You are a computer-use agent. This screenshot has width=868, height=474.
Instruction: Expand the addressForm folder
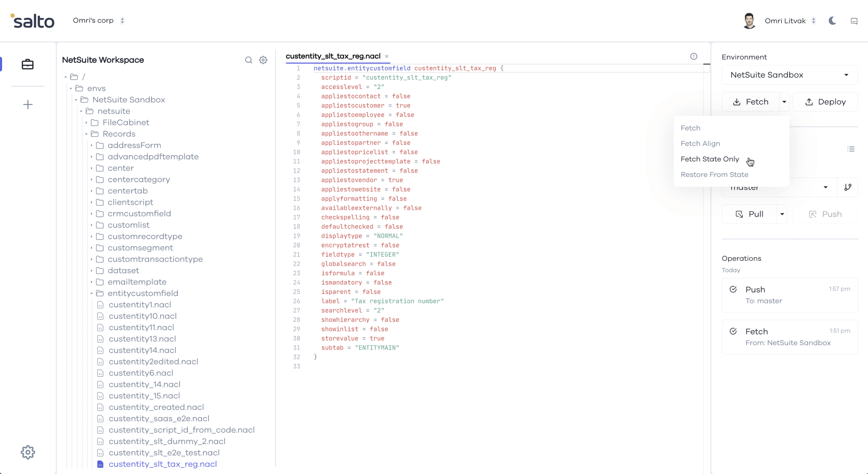tap(91, 145)
